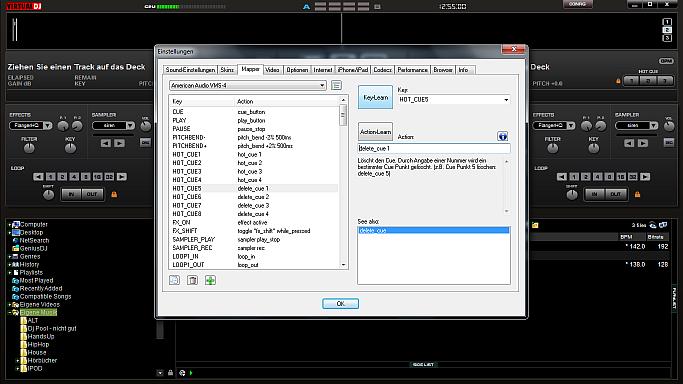
Task: Click the left deck loop OUT button
Action: (x=92, y=194)
